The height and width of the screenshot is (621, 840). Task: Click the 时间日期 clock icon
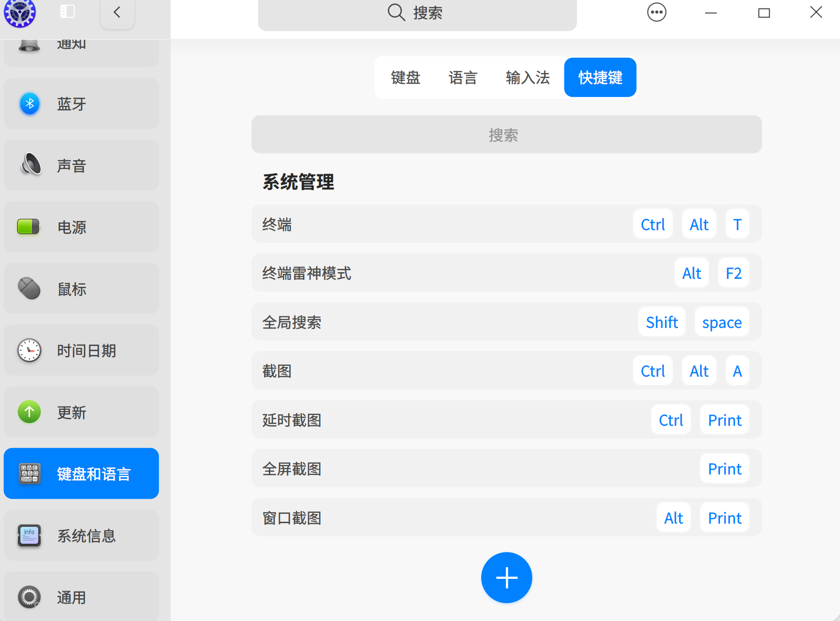click(x=29, y=350)
